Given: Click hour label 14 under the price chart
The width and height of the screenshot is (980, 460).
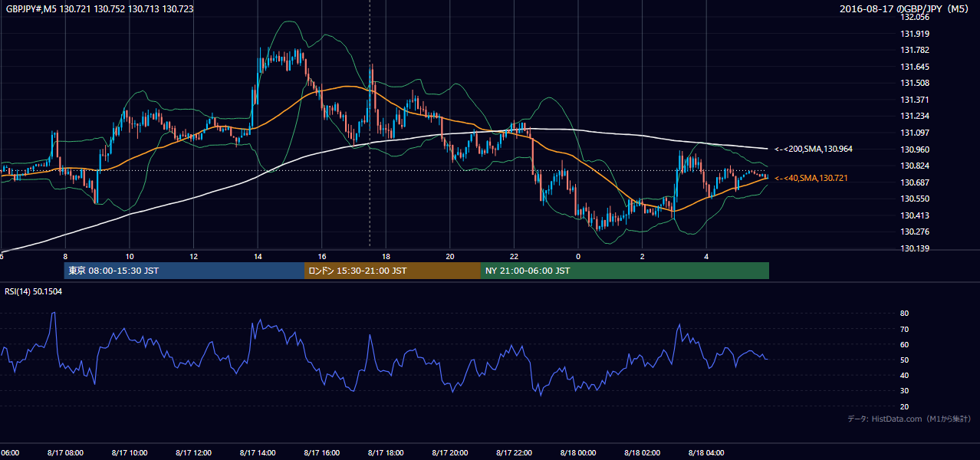Looking at the screenshot, I should (258, 256).
